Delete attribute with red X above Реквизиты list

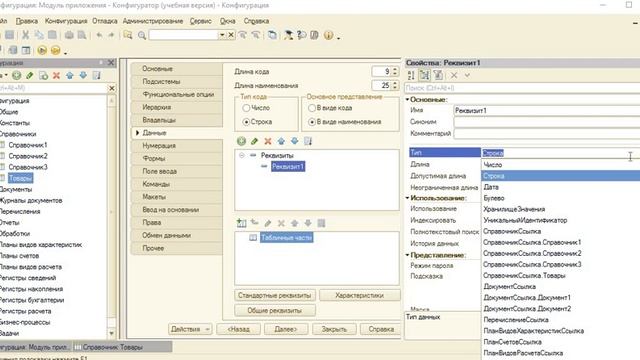coord(268,141)
